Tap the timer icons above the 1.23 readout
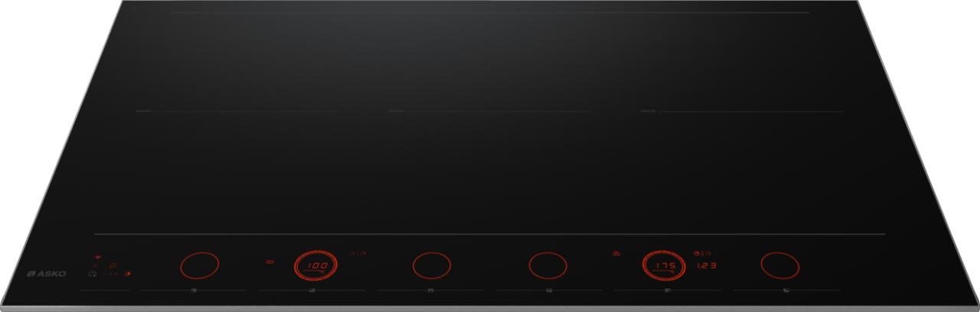 [x=702, y=253]
